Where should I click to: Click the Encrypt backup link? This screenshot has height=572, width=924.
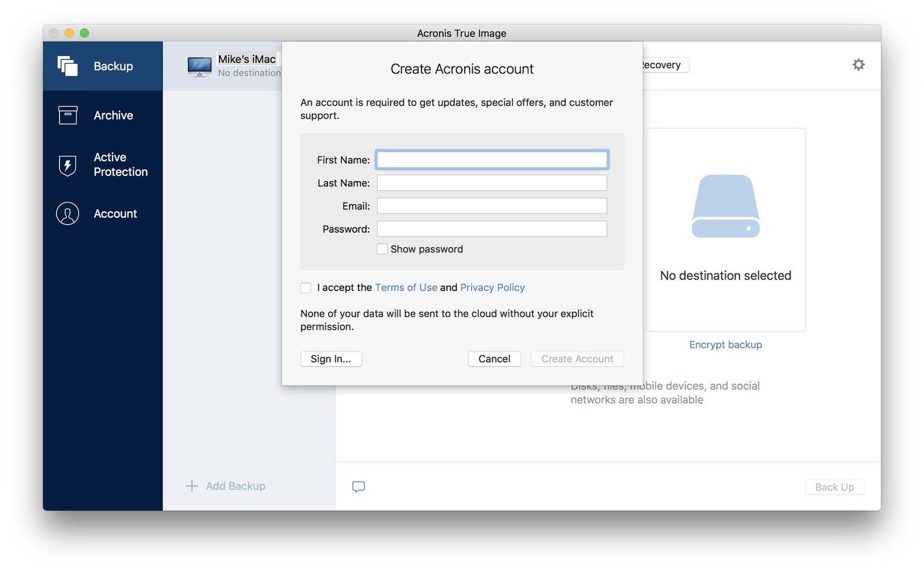pyautogui.click(x=725, y=345)
